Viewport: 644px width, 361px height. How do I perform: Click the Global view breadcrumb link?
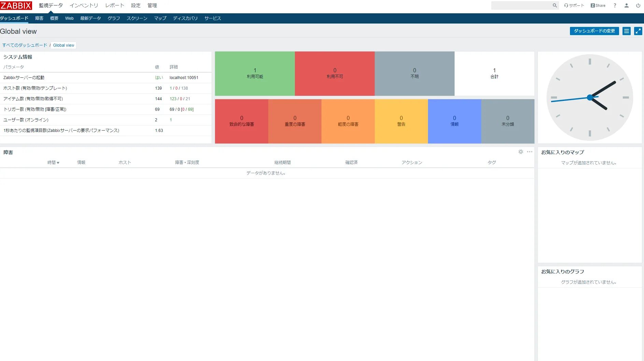click(x=63, y=45)
